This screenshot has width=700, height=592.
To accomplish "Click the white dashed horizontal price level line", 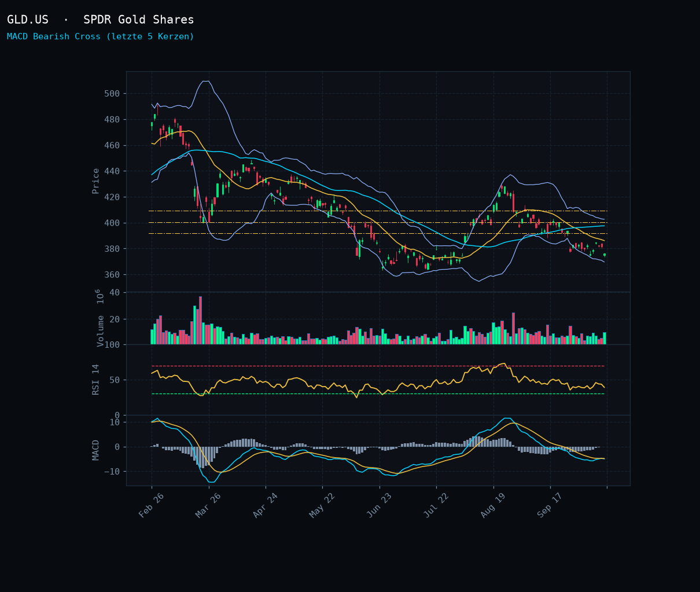I will point(378,233).
